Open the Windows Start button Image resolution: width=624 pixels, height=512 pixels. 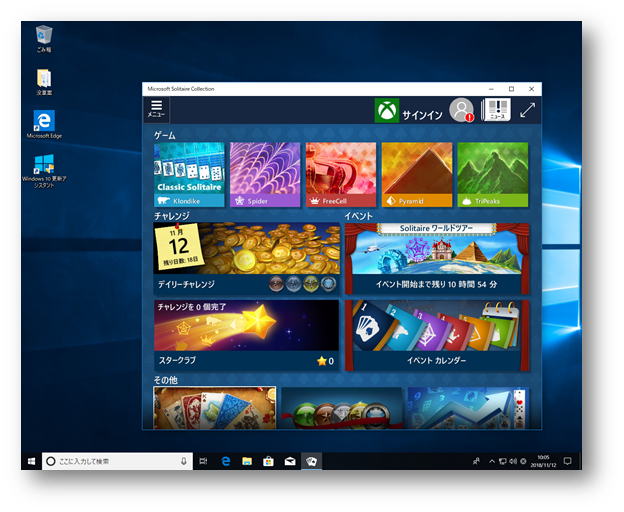(x=31, y=461)
